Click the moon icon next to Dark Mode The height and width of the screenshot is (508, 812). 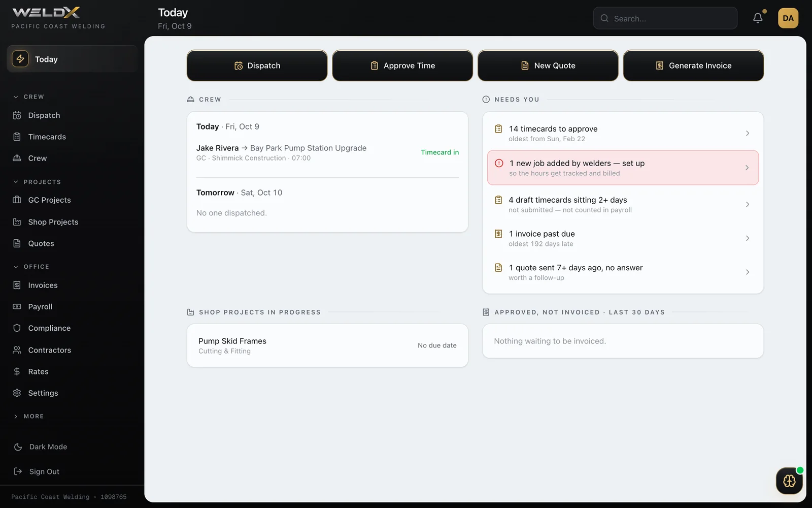(x=18, y=447)
